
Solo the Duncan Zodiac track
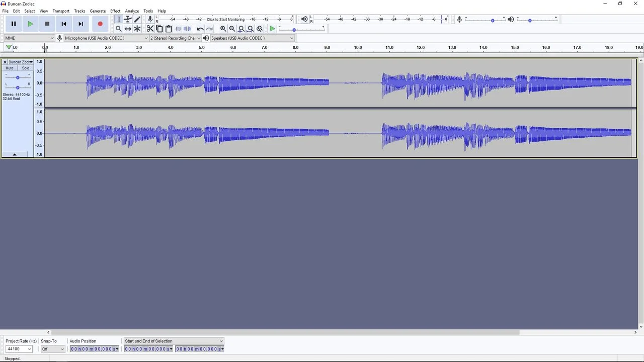pos(25,68)
